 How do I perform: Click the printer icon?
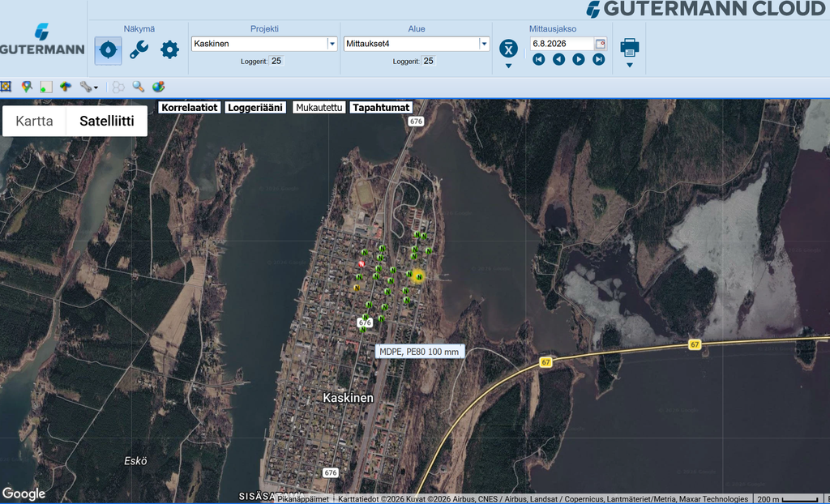629,48
